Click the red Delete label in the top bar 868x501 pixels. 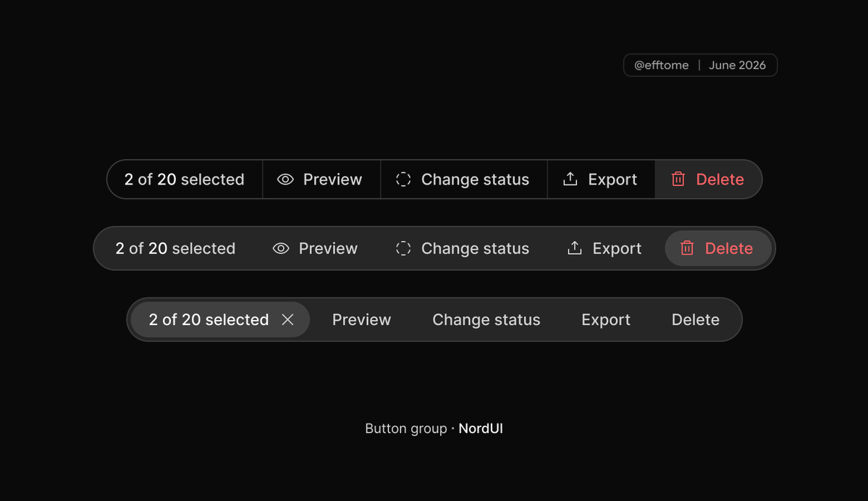720,180
